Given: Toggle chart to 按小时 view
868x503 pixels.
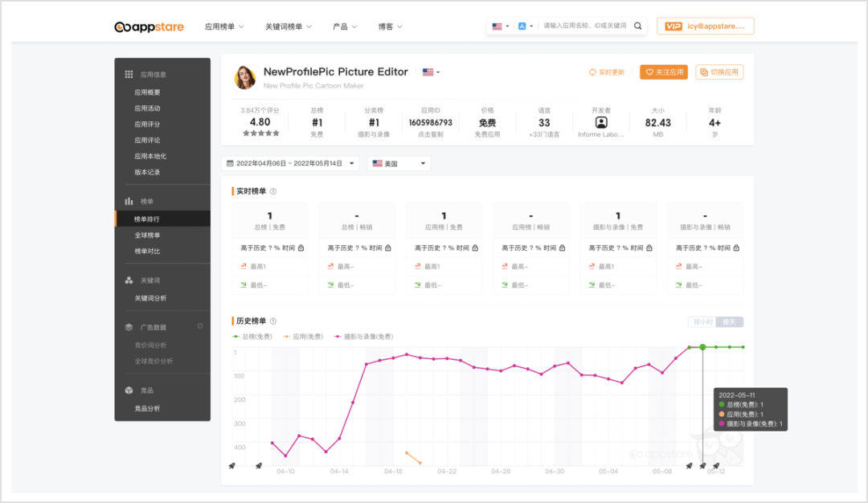Looking at the screenshot, I should click(x=702, y=322).
